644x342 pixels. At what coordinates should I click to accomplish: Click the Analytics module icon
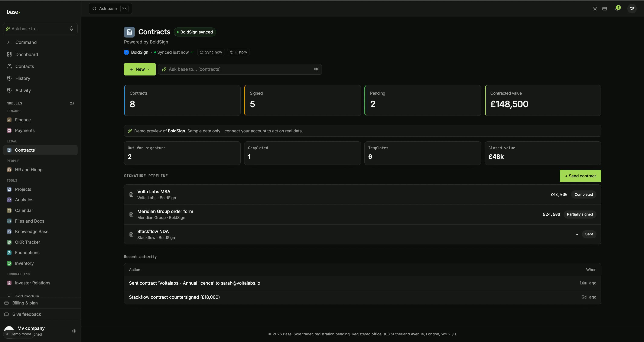click(9, 200)
